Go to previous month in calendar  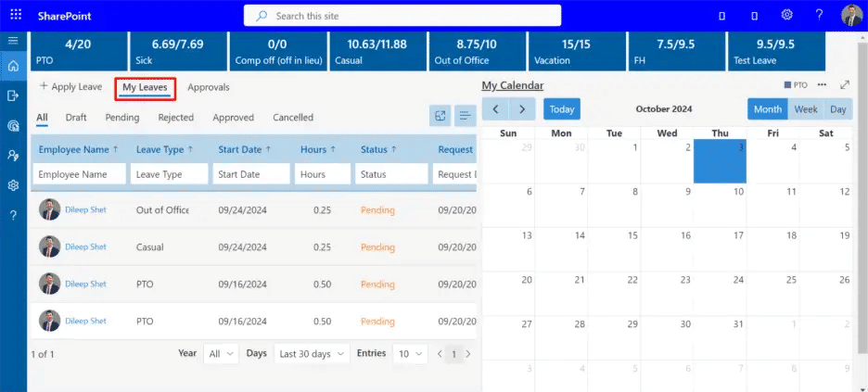tap(496, 109)
